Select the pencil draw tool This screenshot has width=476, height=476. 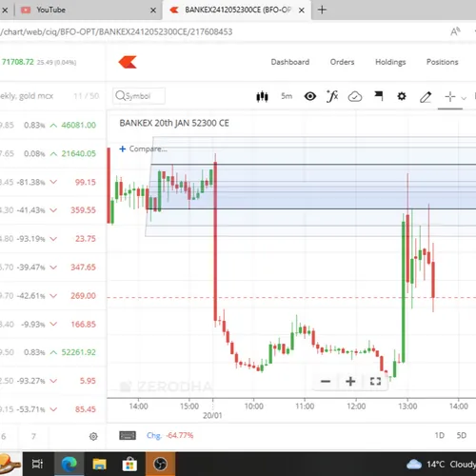426,97
